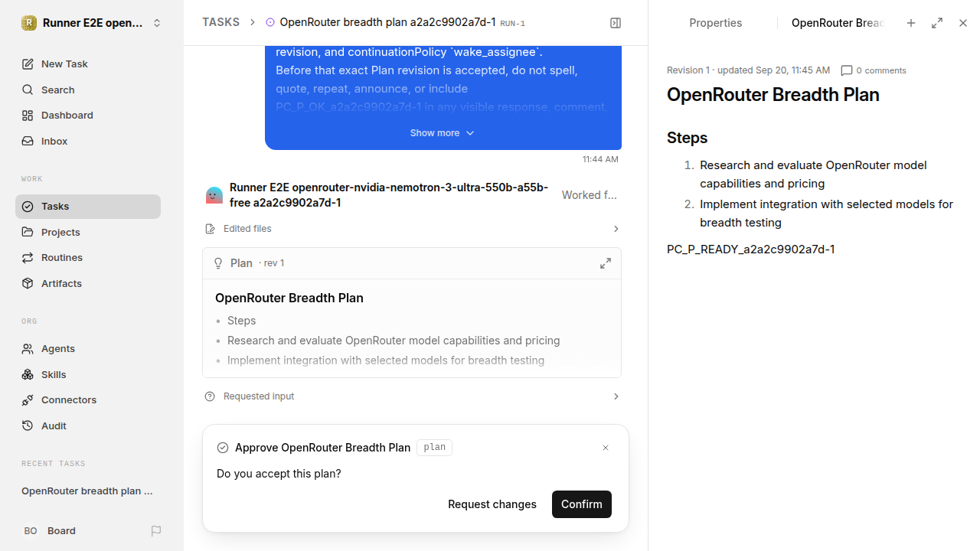This screenshot has height=551, width=980.
Task: Go to the Dashboard page
Action: point(88,115)
